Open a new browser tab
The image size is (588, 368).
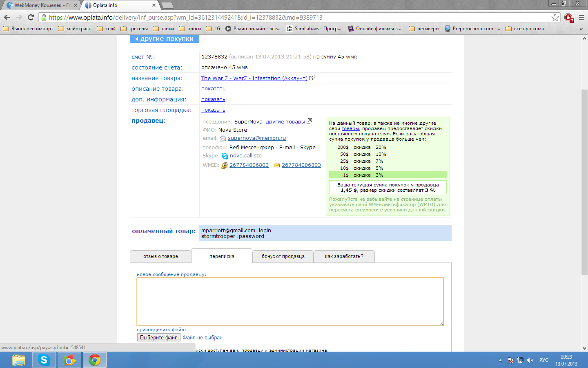coord(167,5)
